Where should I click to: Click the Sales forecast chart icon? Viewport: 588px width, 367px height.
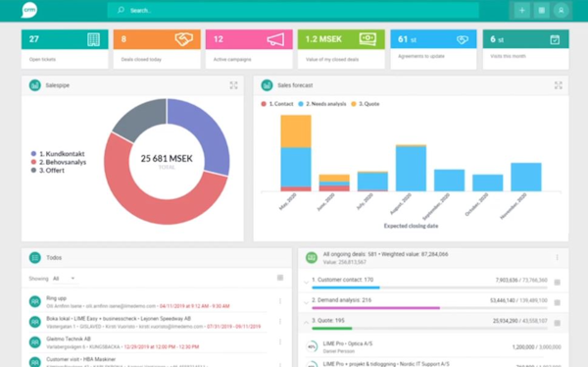tap(267, 85)
